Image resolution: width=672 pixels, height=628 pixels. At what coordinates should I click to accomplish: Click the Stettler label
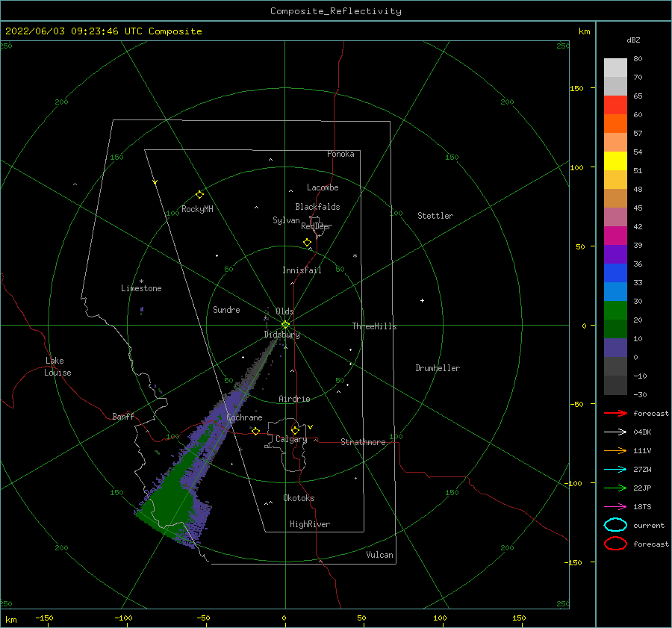point(435,216)
